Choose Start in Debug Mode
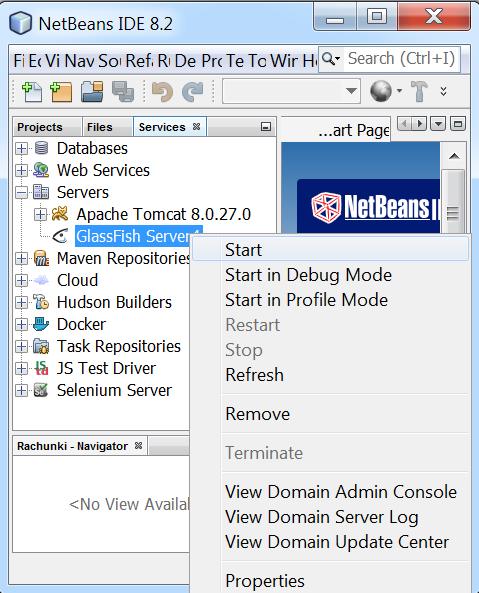The height and width of the screenshot is (593, 479). point(331,275)
